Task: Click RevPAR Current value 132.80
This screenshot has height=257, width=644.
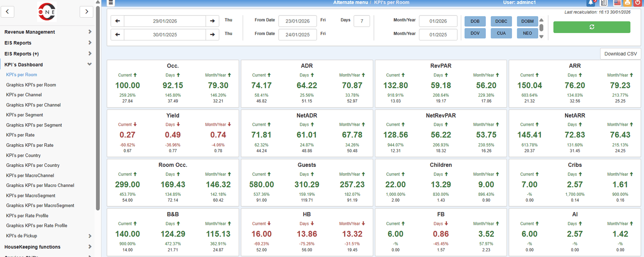Action: [x=396, y=85]
